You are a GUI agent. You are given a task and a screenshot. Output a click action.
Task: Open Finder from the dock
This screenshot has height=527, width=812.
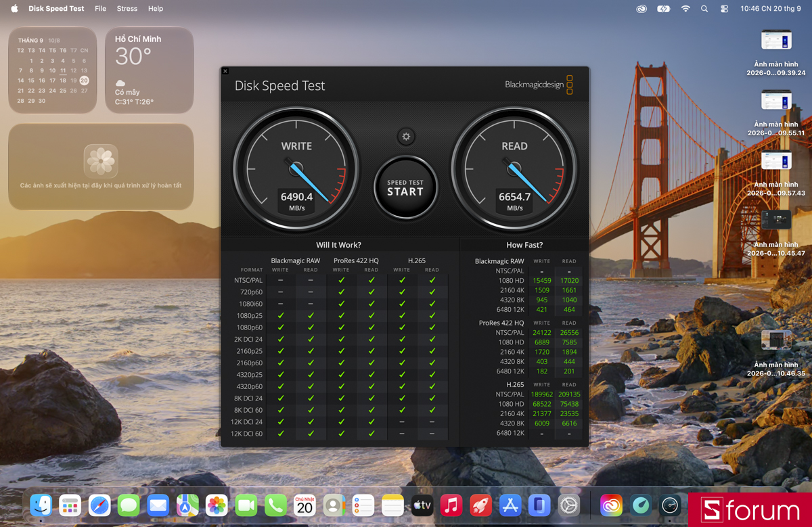tap(41, 505)
